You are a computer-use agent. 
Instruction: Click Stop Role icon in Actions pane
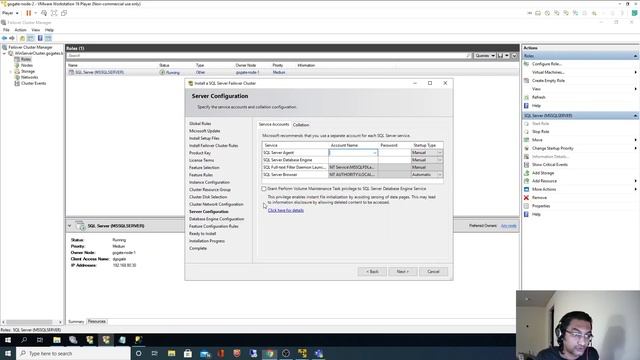click(527, 132)
